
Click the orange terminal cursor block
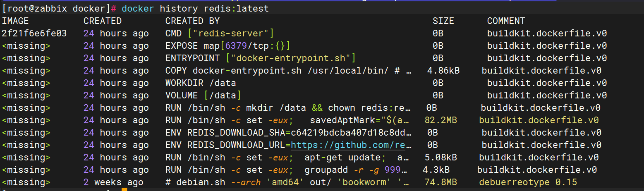tap(124, 189)
